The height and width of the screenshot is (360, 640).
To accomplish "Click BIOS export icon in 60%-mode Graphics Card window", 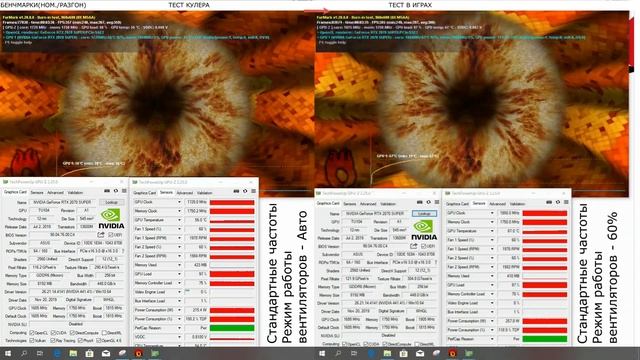I will tap(413, 246).
